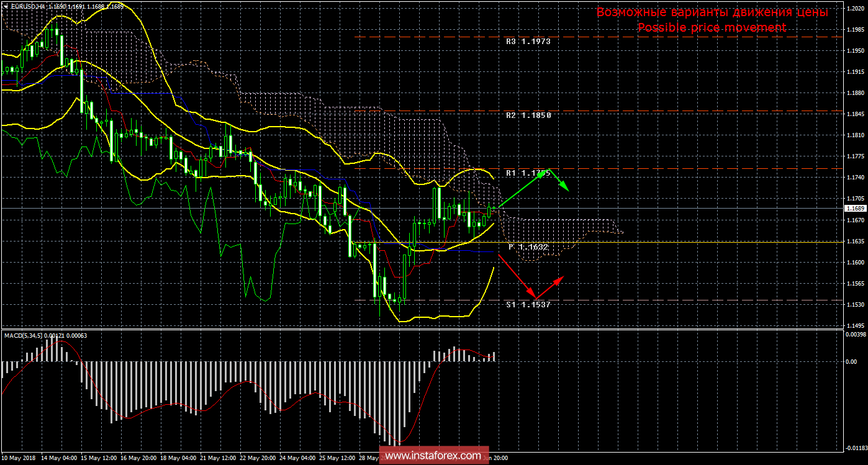Click the 1.1950 price axis label
Screen dimensions: 868x465
(x=856, y=51)
